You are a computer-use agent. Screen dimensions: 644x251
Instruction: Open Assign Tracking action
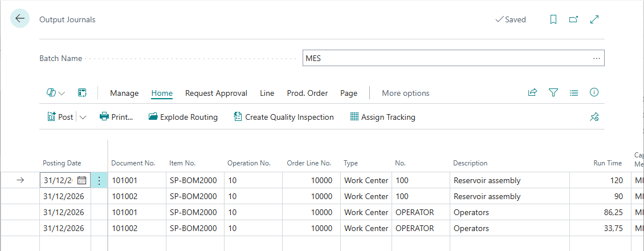[383, 117]
